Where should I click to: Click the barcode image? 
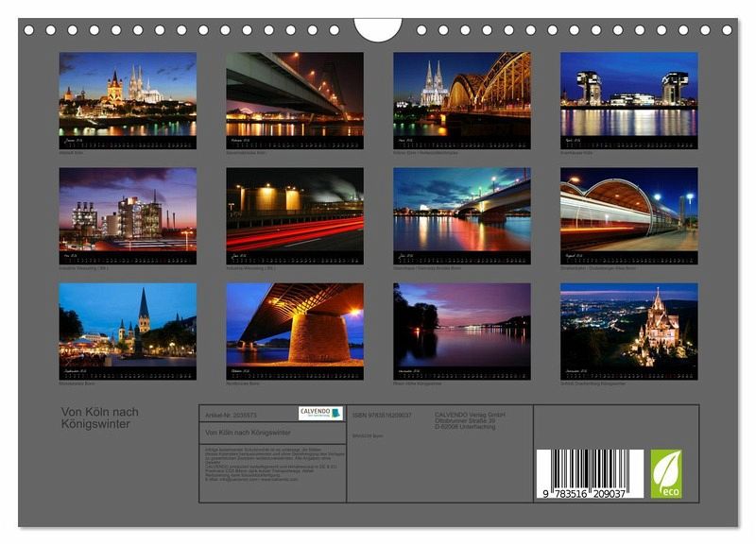pos(590,473)
